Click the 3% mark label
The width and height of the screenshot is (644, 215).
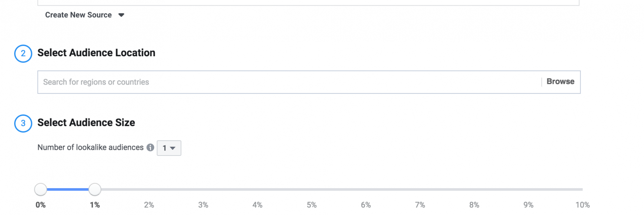click(x=203, y=205)
